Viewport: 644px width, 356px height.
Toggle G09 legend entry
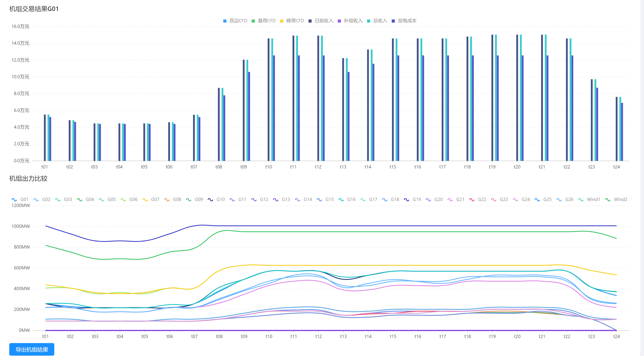point(194,200)
